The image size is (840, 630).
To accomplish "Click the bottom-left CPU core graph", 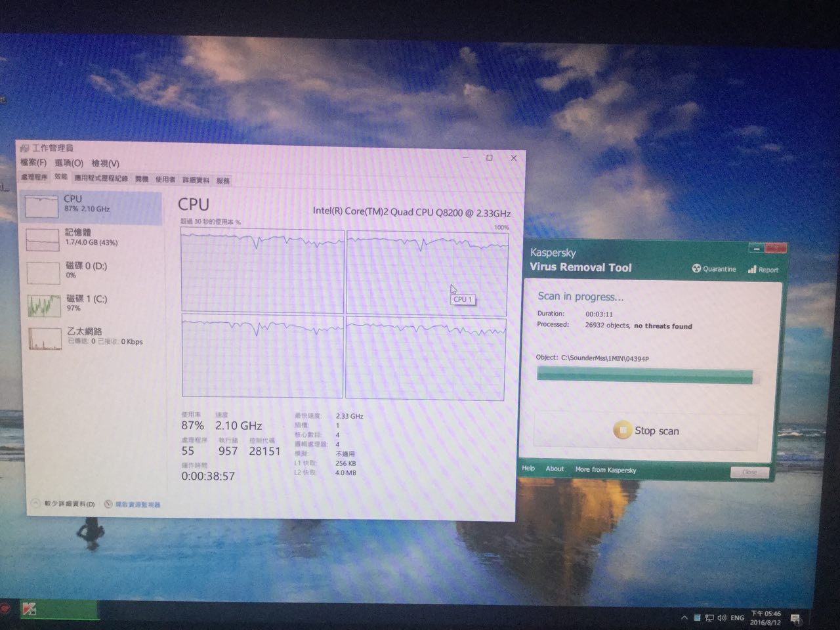I will (x=262, y=356).
